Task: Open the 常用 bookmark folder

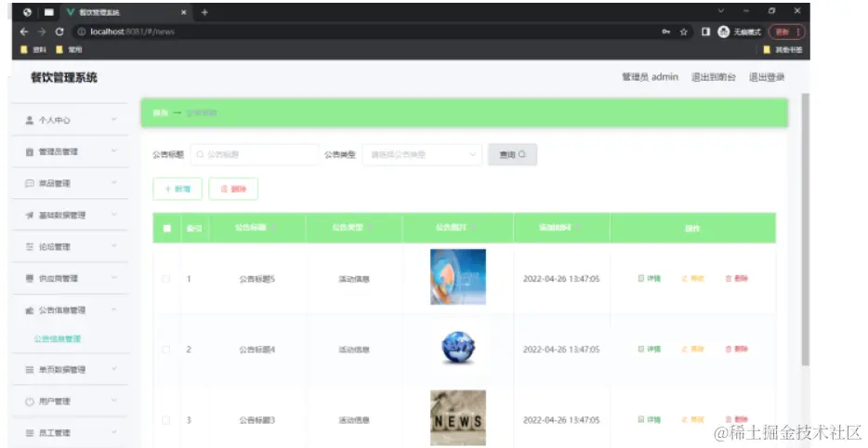Action: click(x=69, y=49)
